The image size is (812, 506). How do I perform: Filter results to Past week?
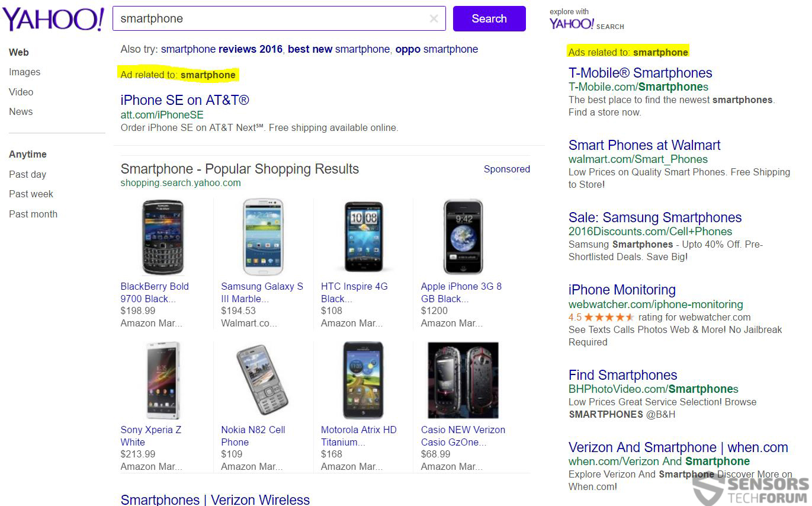[x=31, y=194]
